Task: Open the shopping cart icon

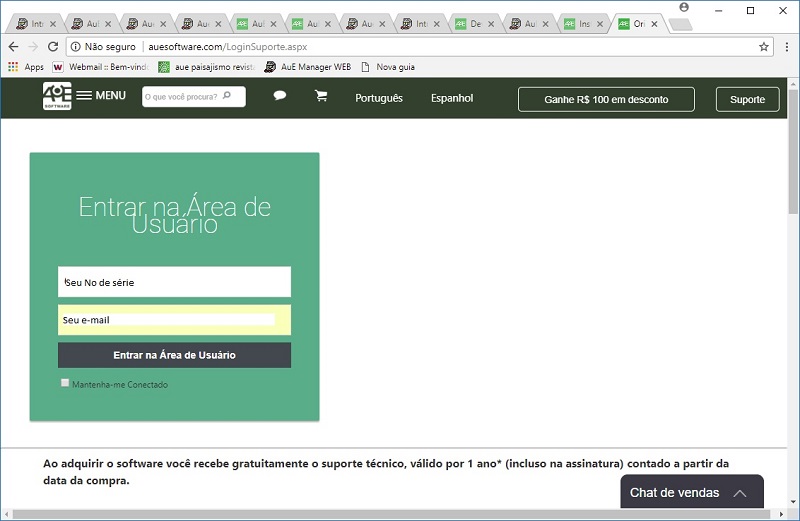Action: point(321,97)
